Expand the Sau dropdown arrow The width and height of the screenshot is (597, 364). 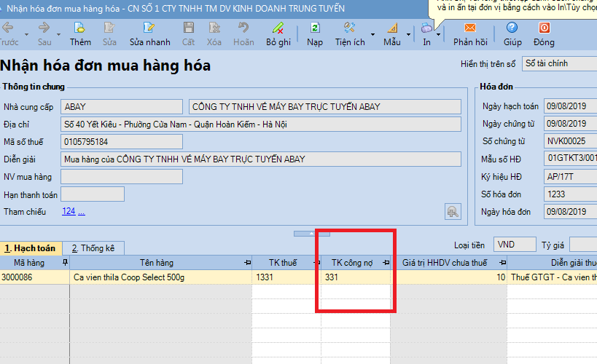58,35
